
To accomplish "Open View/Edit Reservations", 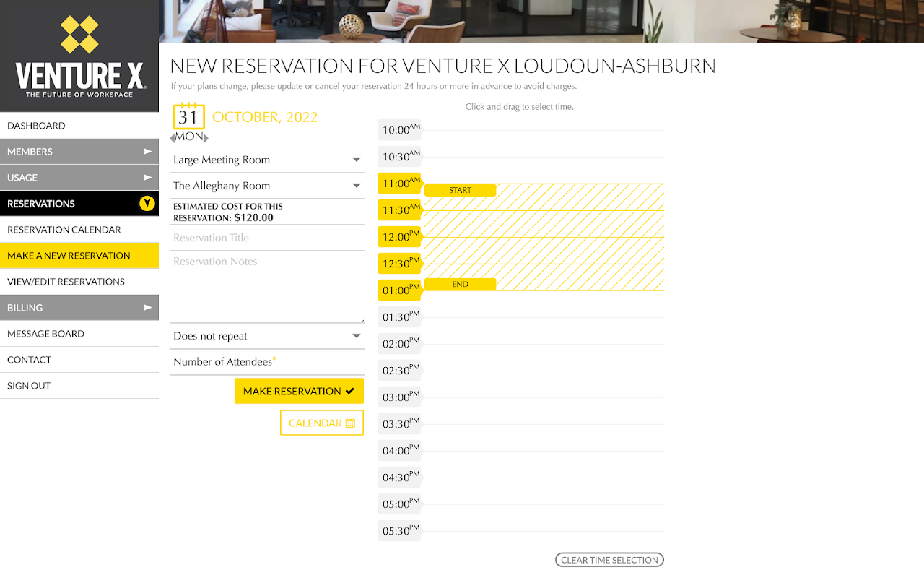I will [79, 282].
